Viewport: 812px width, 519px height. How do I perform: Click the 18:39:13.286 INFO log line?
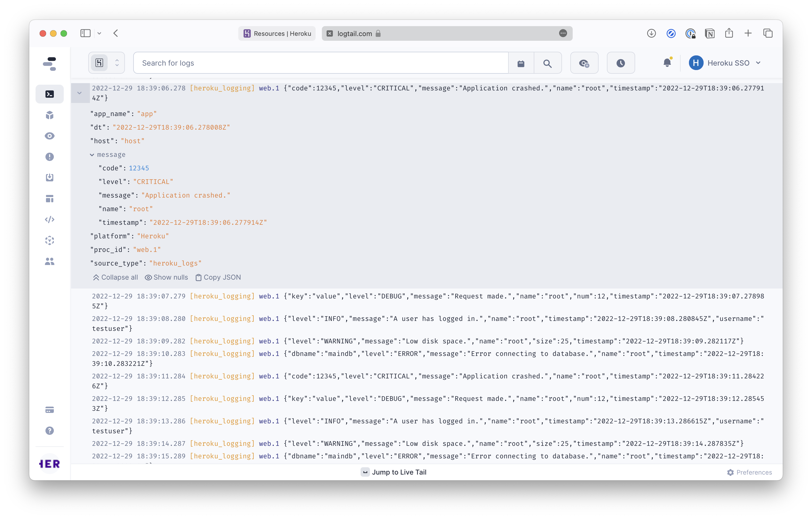pyautogui.click(x=428, y=426)
